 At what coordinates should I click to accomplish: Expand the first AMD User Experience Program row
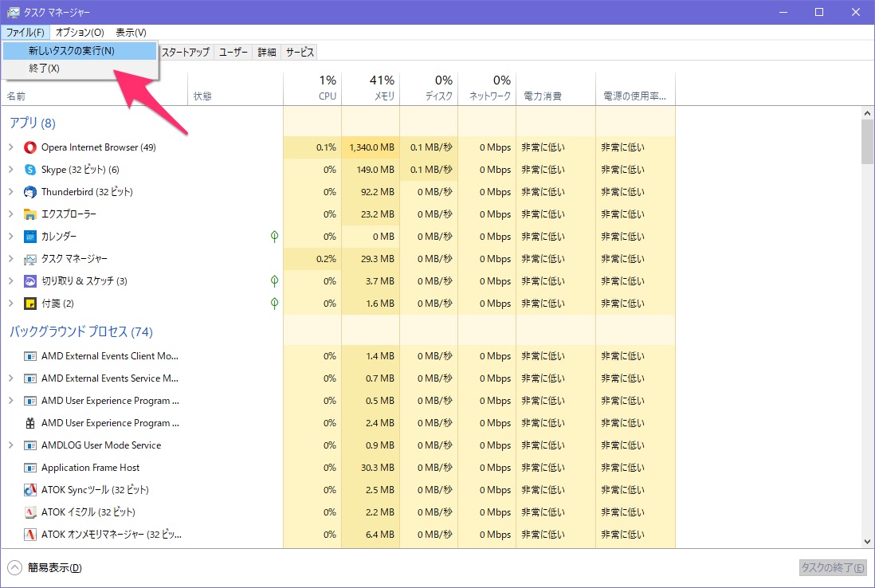(10, 400)
